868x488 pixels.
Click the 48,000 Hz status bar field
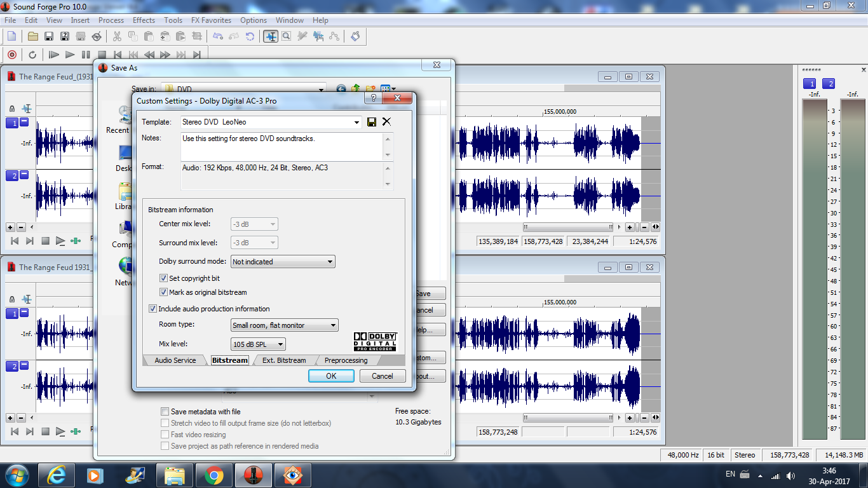pos(683,455)
